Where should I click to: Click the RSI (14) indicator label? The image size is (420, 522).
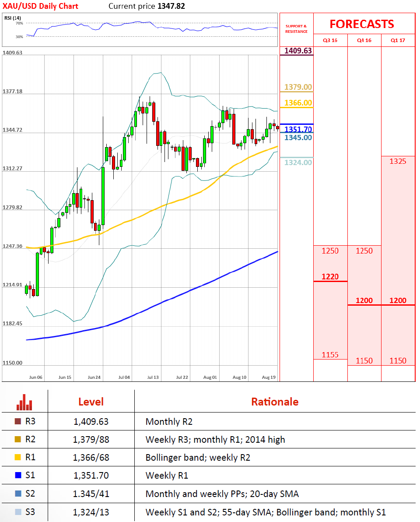[x=13, y=18]
